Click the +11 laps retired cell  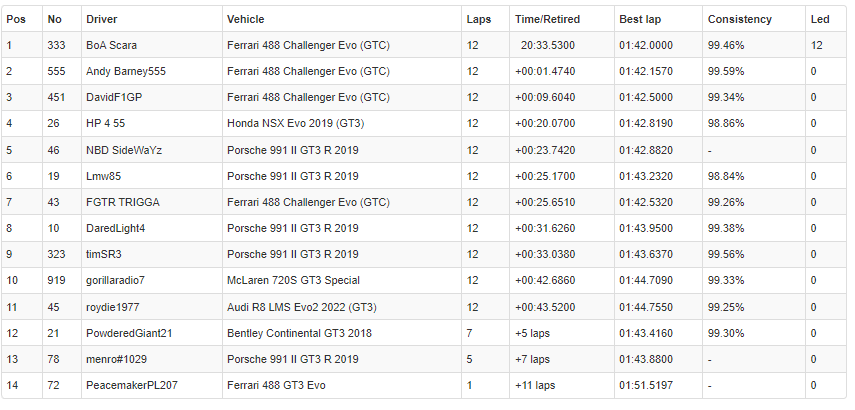point(534,385)
